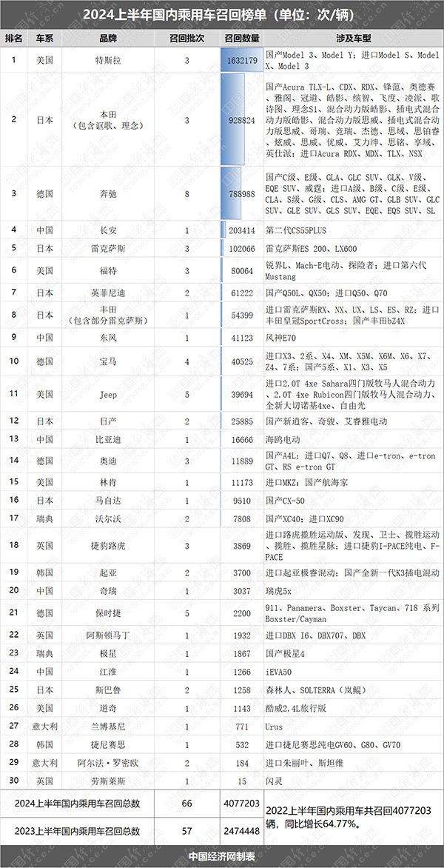This screenshot has width=444, height=868.
Task: Click the recall quantity '1632179'
Action: tap(242, 60)
